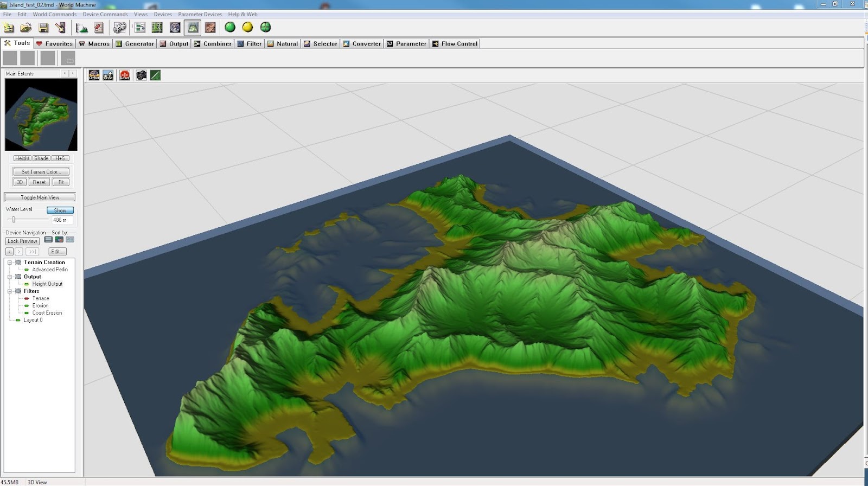Click the yellow sphere toolbar button
The height and width of the screenshot is (486, 868).
(248, 27)
